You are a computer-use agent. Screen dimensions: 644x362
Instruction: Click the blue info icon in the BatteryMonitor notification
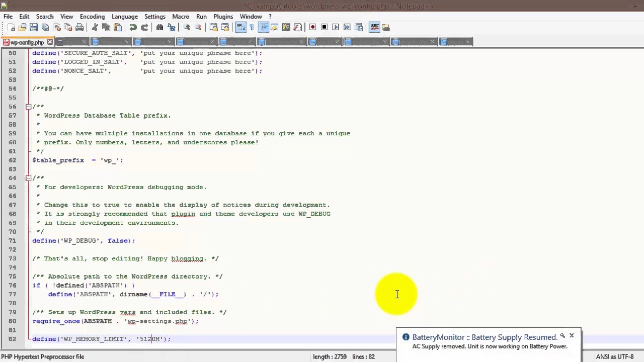406,337
